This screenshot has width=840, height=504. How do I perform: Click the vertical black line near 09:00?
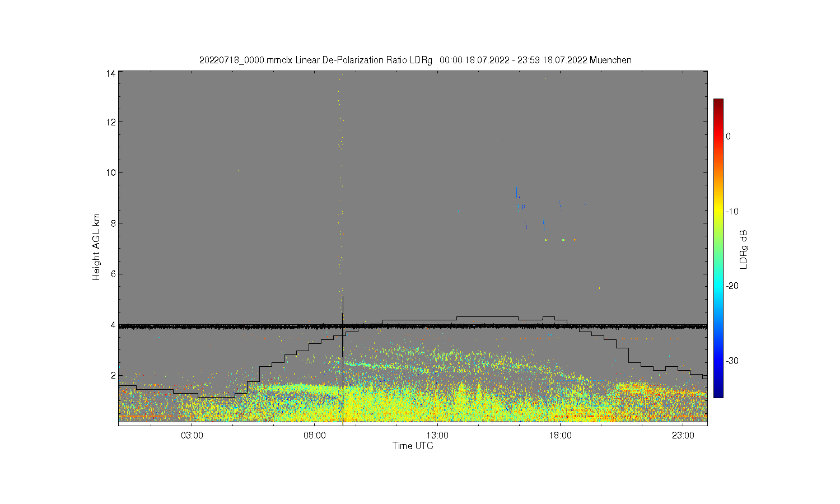coord(343,361)
